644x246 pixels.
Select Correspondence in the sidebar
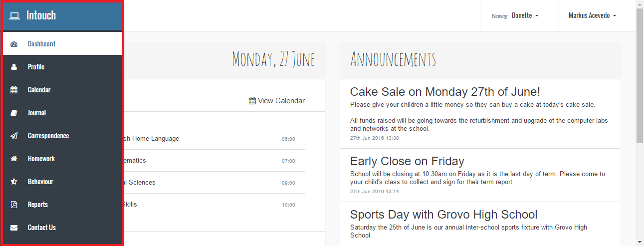[x=48, y=136]
